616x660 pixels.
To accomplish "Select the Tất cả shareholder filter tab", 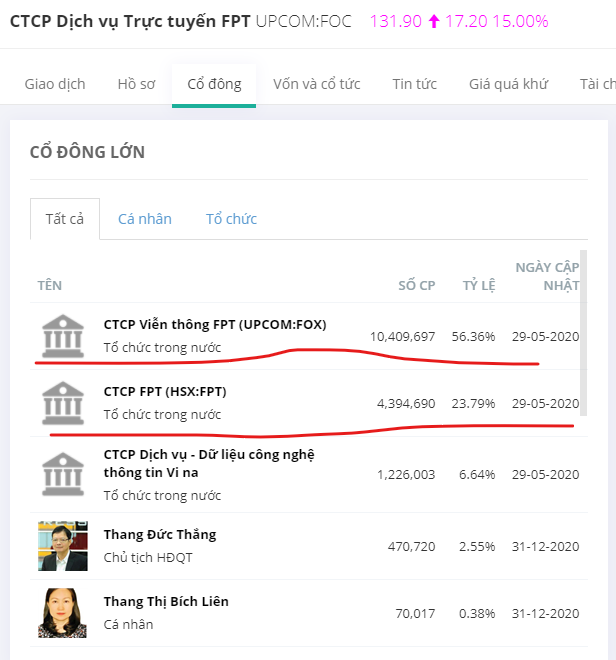I will coord(65,219).
